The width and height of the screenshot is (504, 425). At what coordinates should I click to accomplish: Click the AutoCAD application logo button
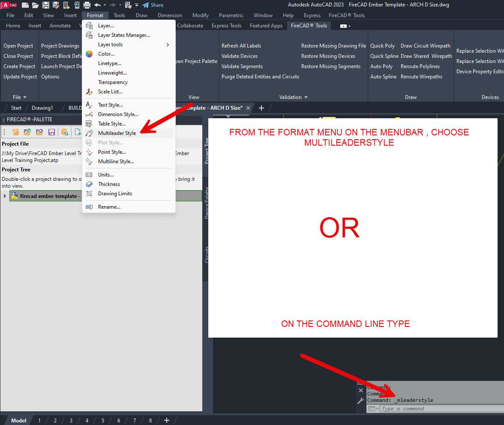click(x=9, y=5)
